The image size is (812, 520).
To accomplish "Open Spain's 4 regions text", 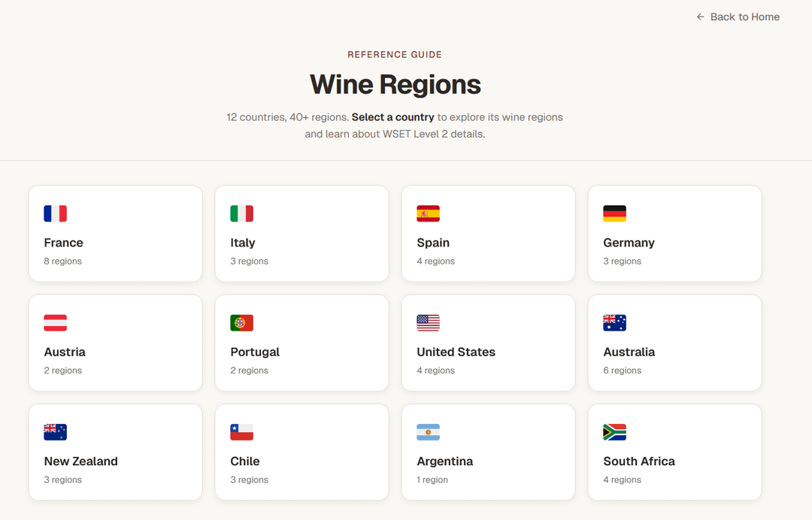I will point(435,262).
